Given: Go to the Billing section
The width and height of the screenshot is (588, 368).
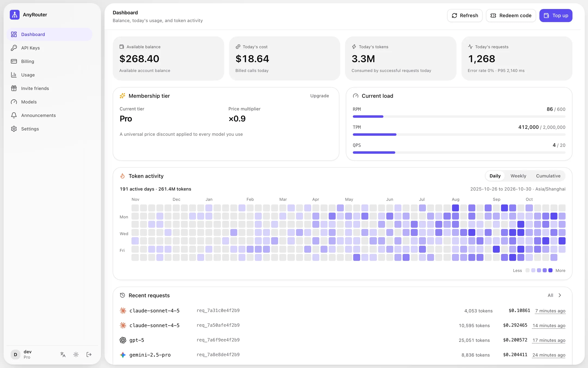Looking at the screenshot, I should [50, 61].
